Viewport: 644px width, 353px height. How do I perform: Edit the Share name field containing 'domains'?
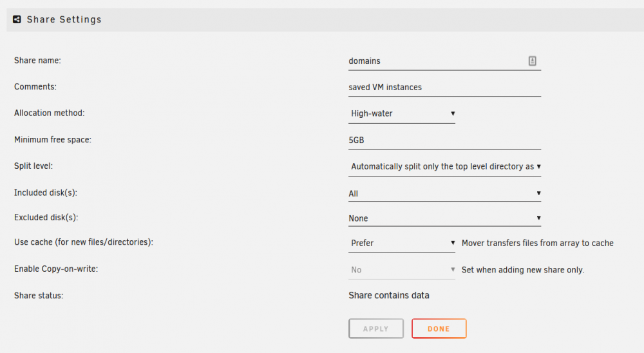tap(444, 61)
